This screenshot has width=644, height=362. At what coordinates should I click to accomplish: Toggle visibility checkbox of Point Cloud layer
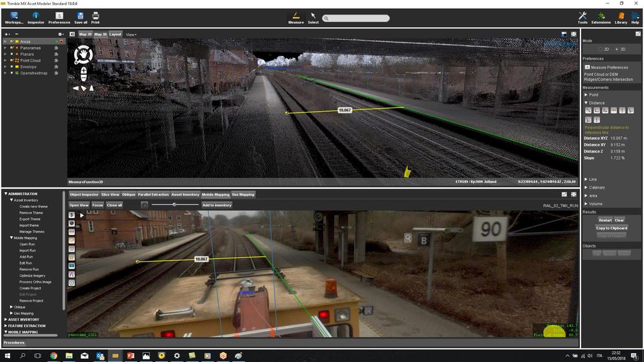coord(12,60)
